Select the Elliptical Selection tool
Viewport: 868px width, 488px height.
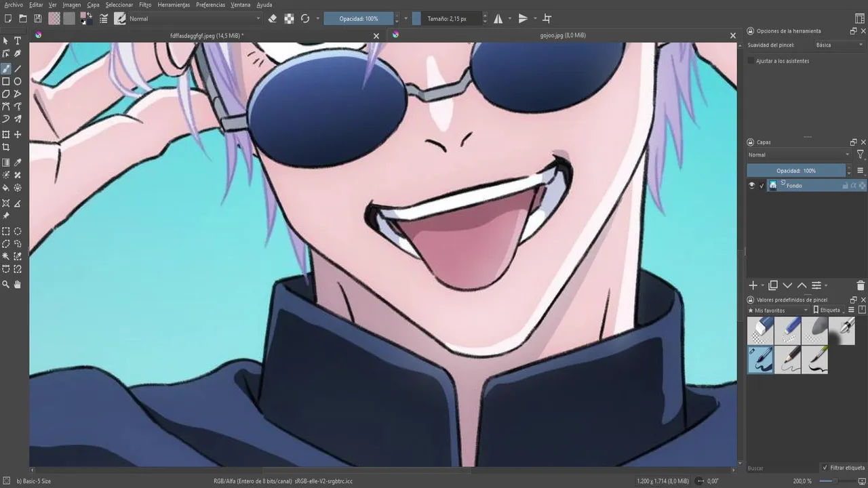(18, 231)
